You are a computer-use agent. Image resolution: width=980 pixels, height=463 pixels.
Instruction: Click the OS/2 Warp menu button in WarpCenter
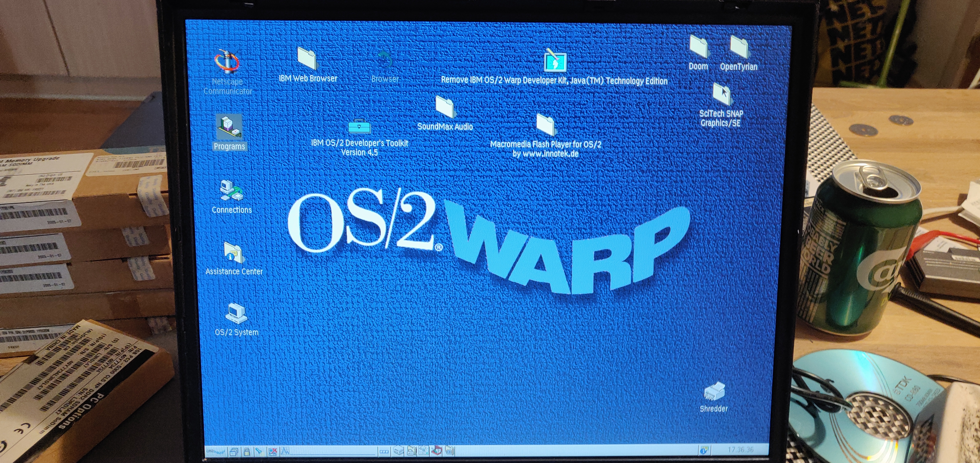(x=216, y=452)
